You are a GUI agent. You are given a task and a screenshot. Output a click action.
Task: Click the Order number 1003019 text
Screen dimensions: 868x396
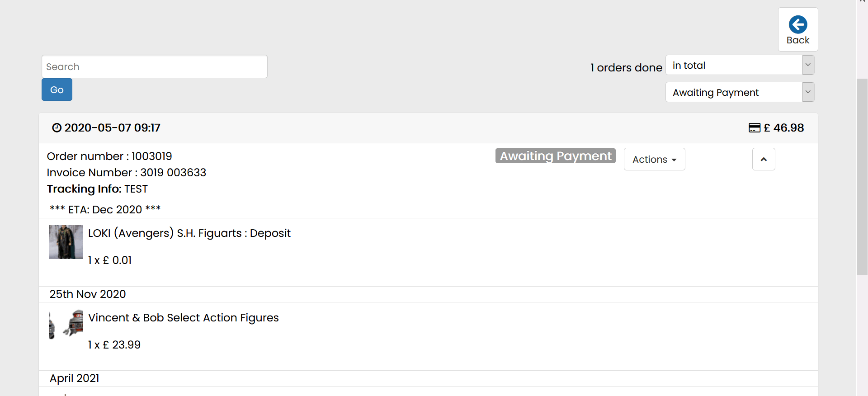pos(109,156)
